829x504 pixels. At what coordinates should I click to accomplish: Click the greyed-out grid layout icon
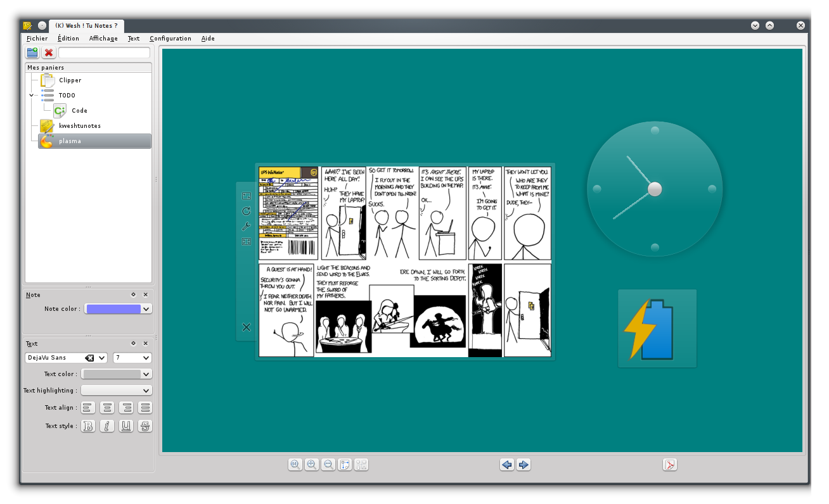tap(361, 465)
